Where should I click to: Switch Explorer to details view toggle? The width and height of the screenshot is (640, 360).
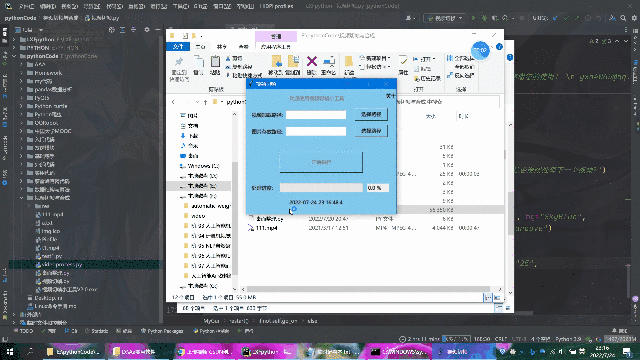point(488,298)
